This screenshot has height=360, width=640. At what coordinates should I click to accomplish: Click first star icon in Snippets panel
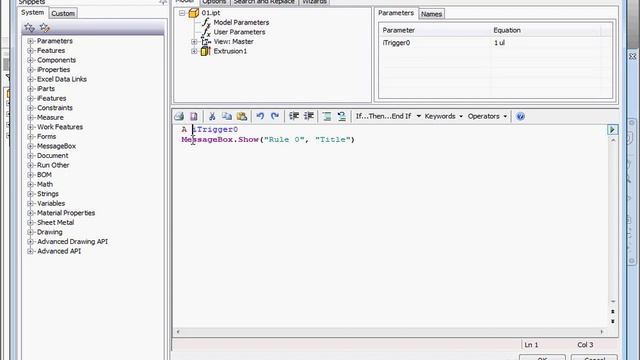pyautogui.click(x=29, y=28)
